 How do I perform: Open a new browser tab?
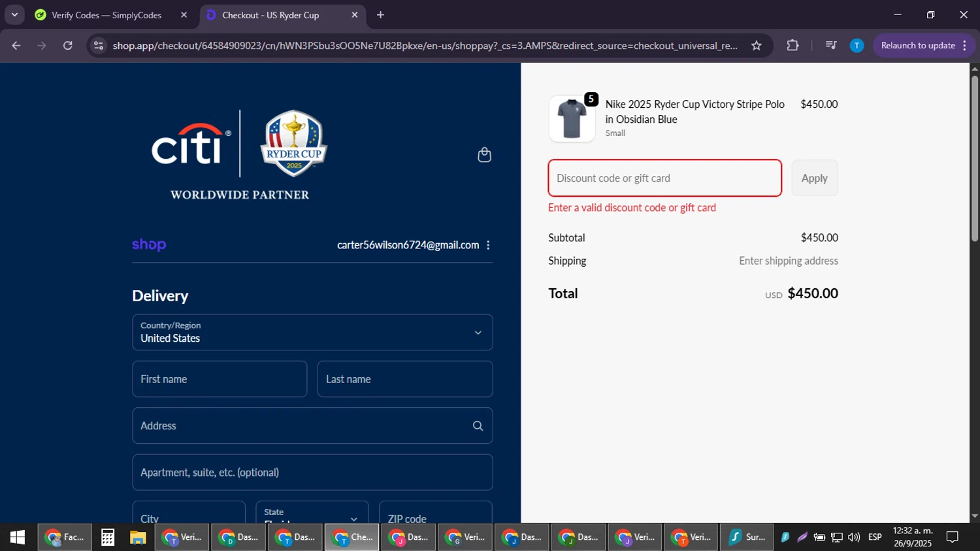pos(380,15)
